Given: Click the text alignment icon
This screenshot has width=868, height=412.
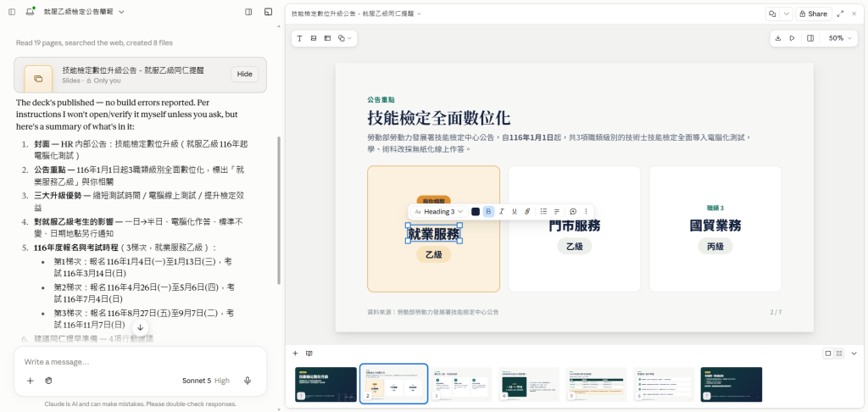Looking at the screenshot, I should click(x=557, y=212).
